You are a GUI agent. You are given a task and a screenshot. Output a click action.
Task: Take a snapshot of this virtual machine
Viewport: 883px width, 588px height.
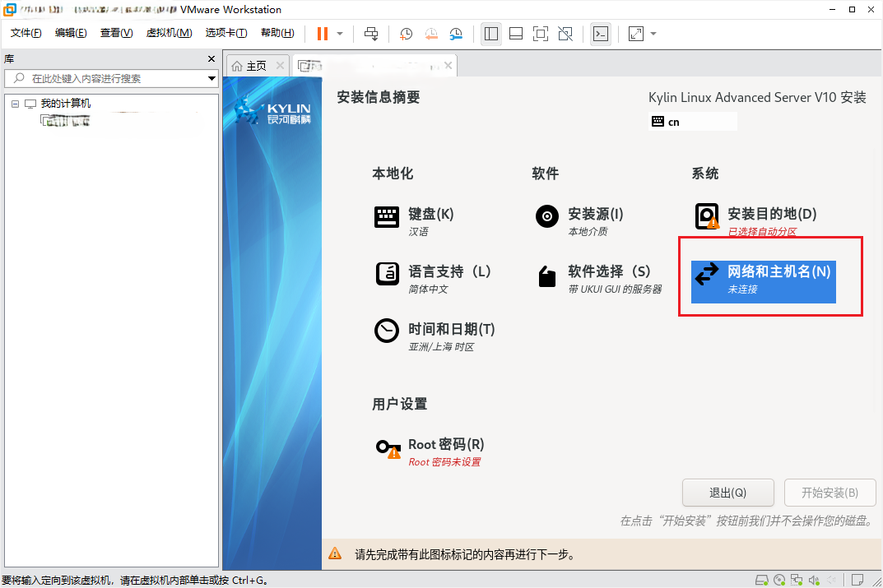(406, 34)
